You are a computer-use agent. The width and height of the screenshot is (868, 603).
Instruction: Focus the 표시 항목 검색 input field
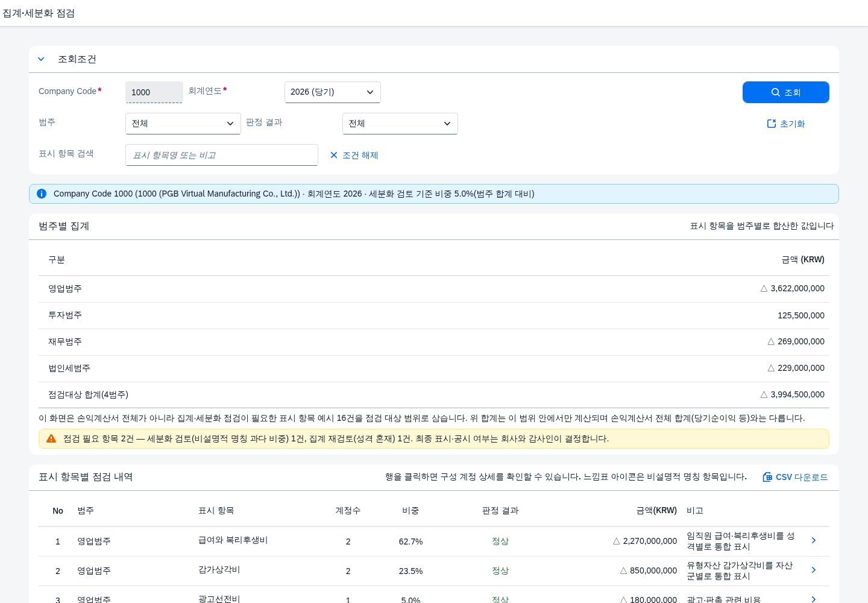(x=222, y=155)
